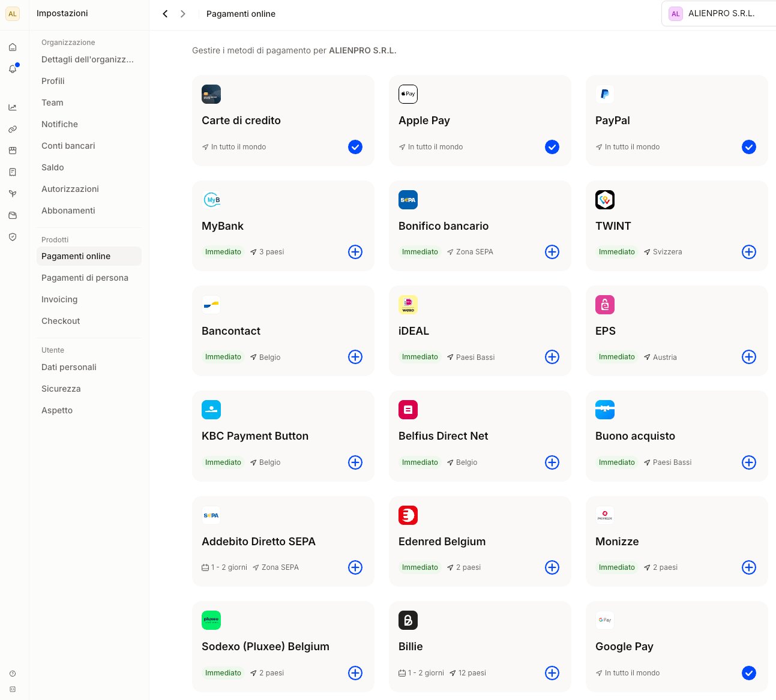Go forward with the right arrow
Image resolution: width=776 pixels, height=700 pixels.
click(x=183, y=14)
